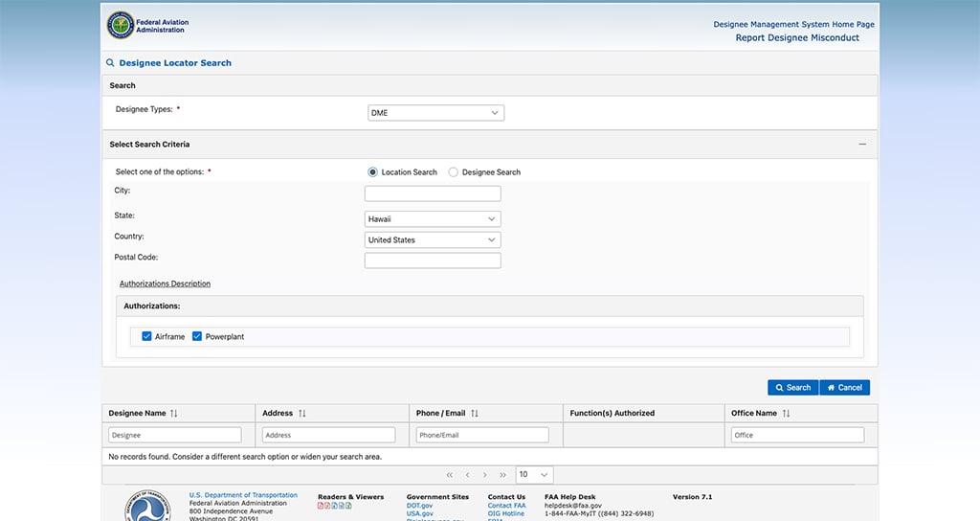
Task: Advance to the next results page
Action: (x=485, y=475)
